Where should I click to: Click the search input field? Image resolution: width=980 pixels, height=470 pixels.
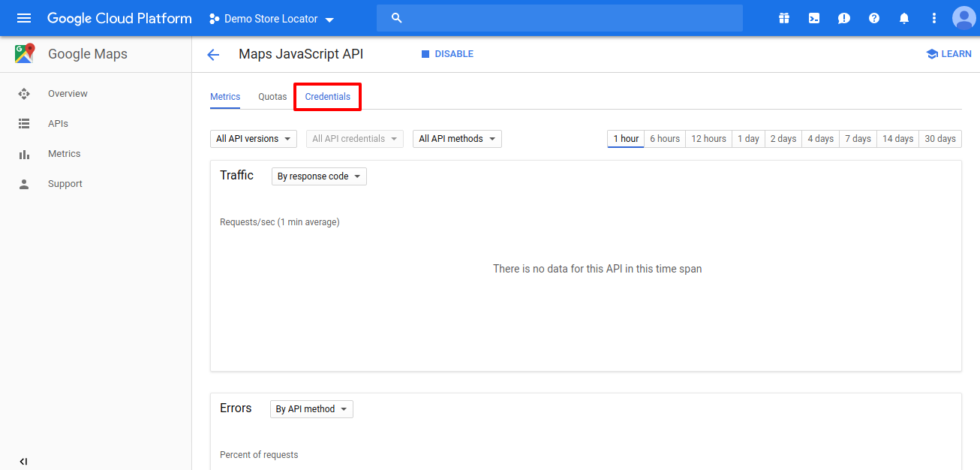point(559,18)
